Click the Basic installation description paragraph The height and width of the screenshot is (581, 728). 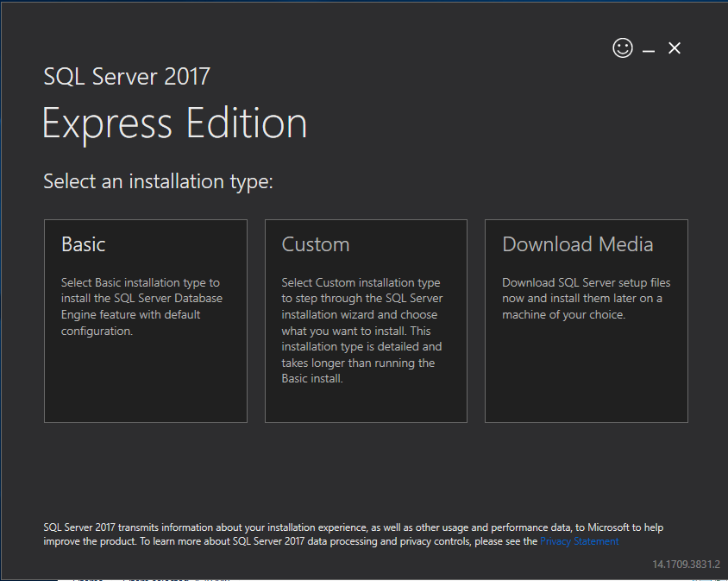tap(141, 306)
